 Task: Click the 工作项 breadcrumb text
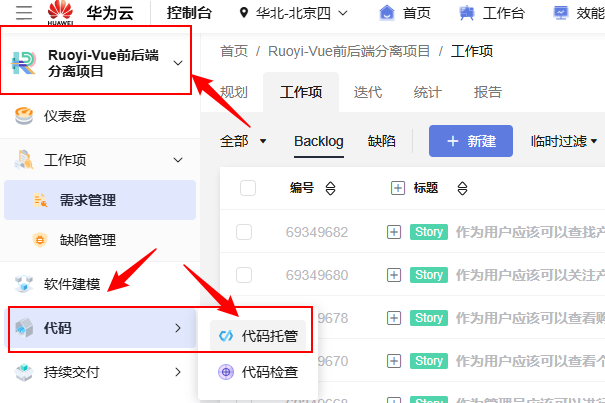click(x=472, y=51)
